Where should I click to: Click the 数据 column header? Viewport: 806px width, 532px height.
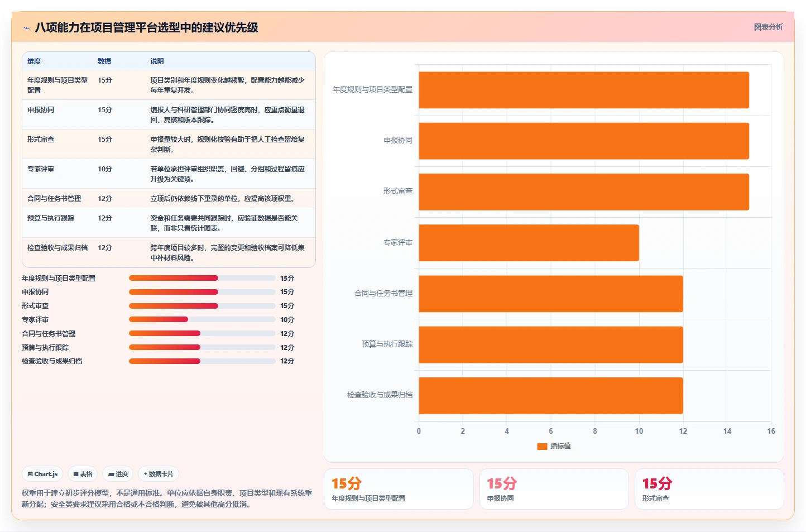tap(104, 61)
